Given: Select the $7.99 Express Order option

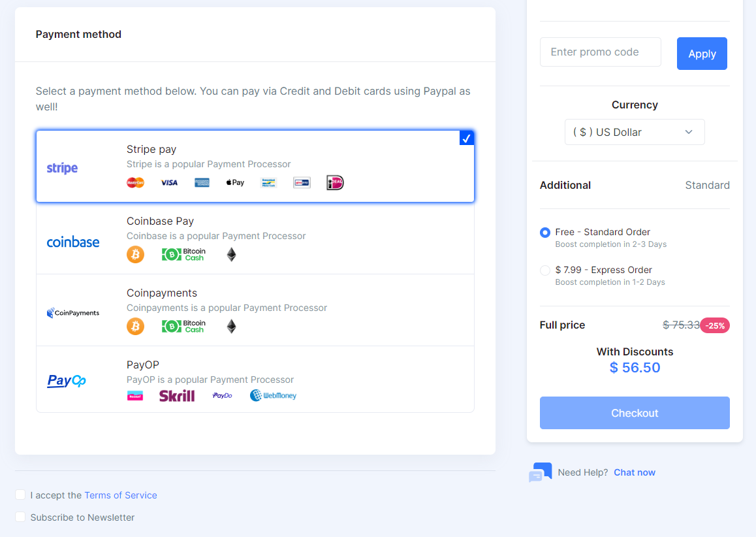Looking at the screenshot, I should [x=545, y=270].
